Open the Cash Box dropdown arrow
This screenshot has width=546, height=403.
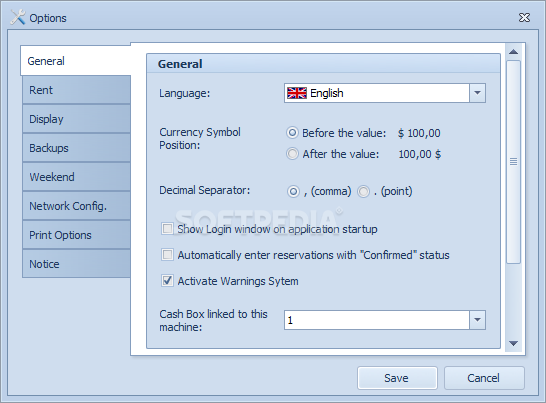click(x=477, y=320)
